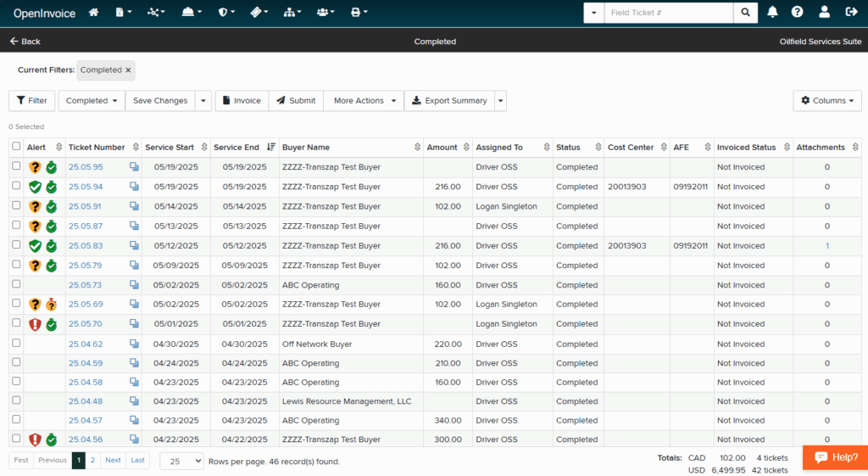
Task: Click the Field Ticket # search field
Action: click(x=669, y=13)
